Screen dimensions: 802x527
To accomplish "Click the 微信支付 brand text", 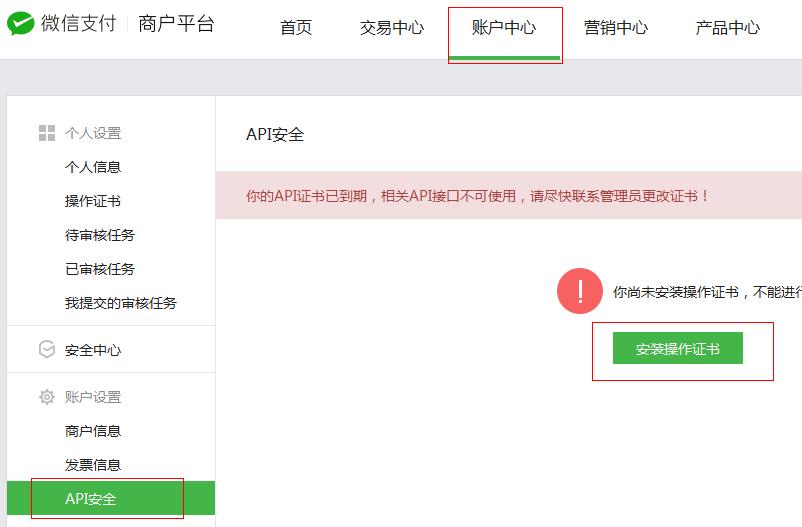I will tap(79, 24).
